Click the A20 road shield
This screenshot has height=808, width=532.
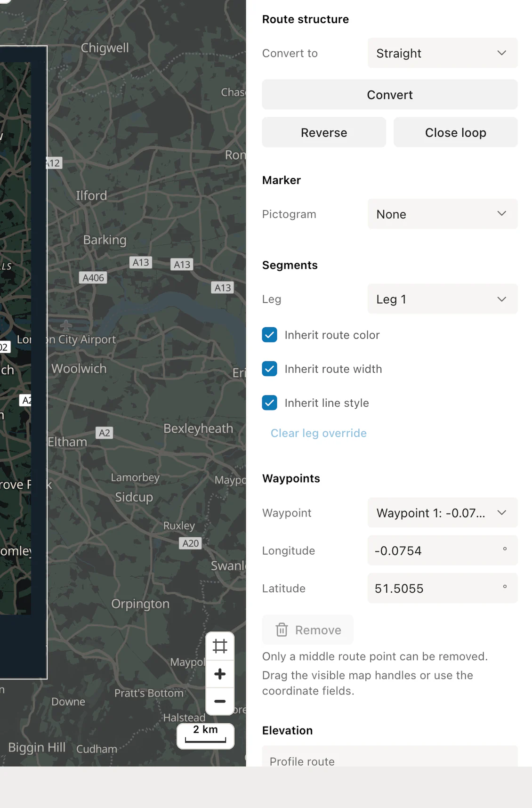(191, 543)
